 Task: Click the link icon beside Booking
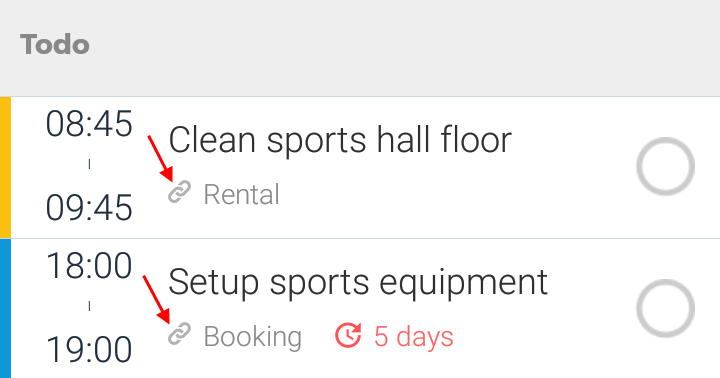click(179, 334)
